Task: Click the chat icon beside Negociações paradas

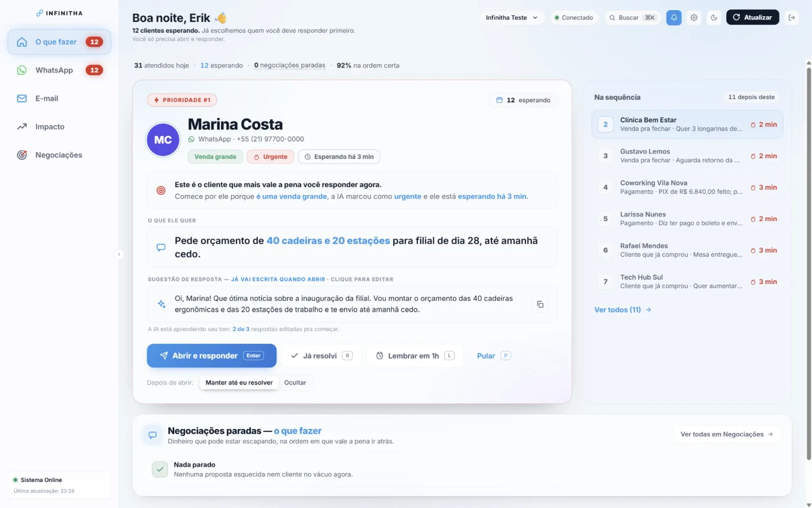Action: click(x=152, y=435)
